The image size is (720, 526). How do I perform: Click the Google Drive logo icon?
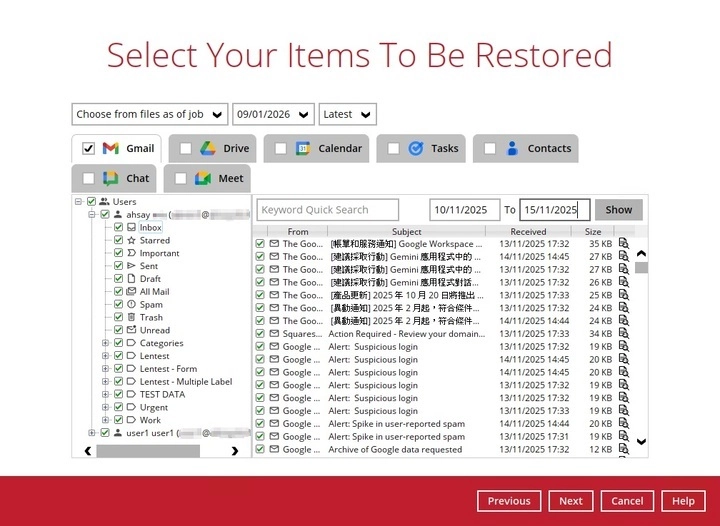(208, 148)
